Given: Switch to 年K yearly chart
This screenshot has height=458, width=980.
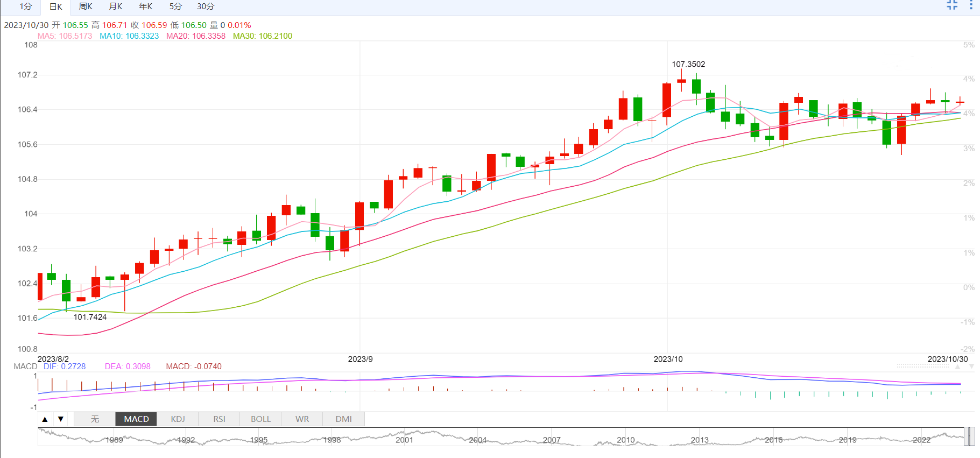Looking at the screenshot, I should 146,6.
